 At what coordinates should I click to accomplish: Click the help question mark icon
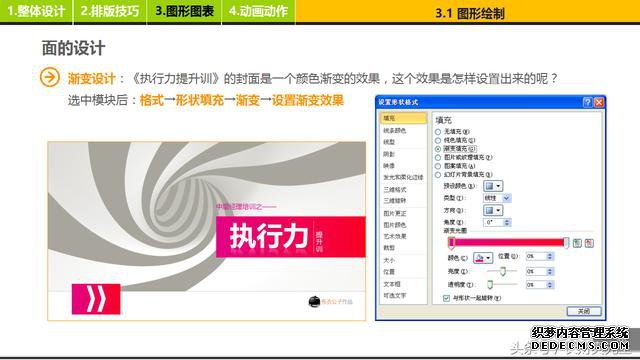coord(587,102)
